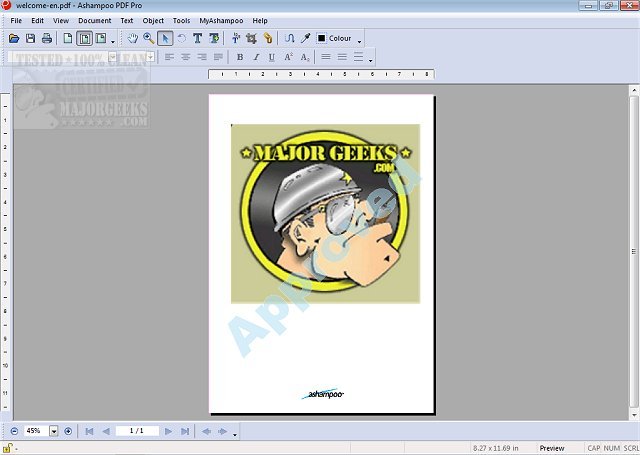Toggle Bold formatting

coord(240,57)
